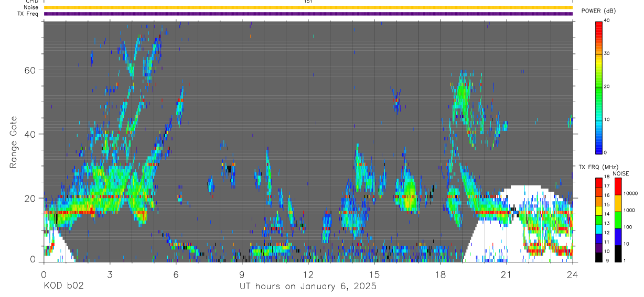Click the '24' tick on the UT hours axis

573,274
